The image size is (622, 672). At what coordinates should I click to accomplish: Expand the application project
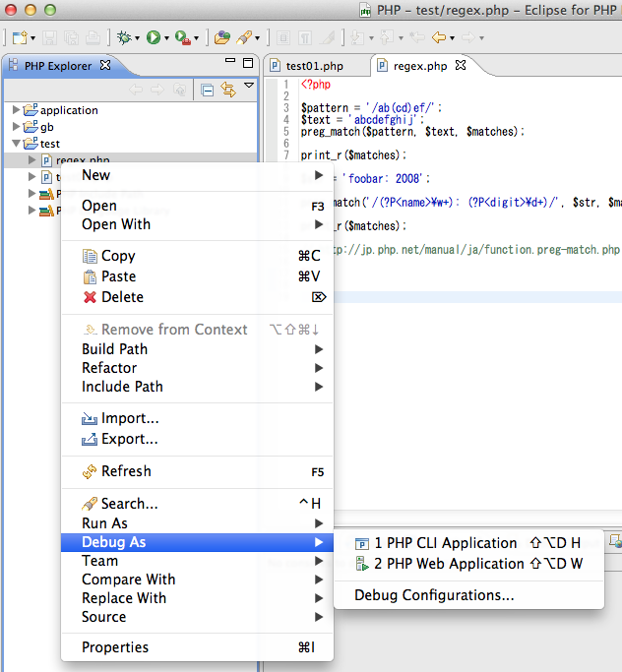point(16,110)
